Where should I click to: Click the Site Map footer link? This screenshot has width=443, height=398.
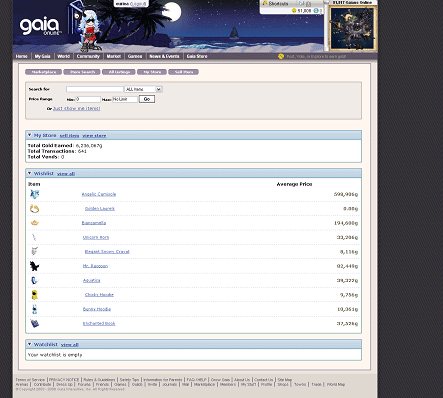click(x=285, y=380)
